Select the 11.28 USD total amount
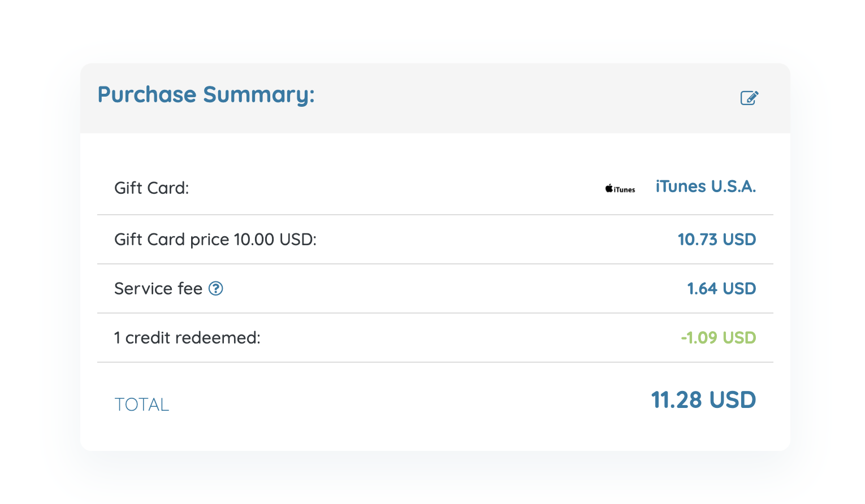Screen dimensions: 865x504 (703, 400)
